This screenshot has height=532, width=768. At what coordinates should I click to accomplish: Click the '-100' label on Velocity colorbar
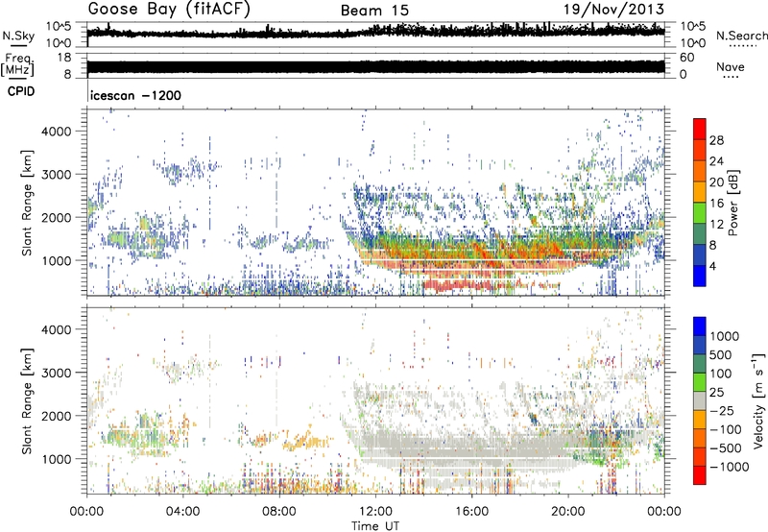tap(725, 429)
